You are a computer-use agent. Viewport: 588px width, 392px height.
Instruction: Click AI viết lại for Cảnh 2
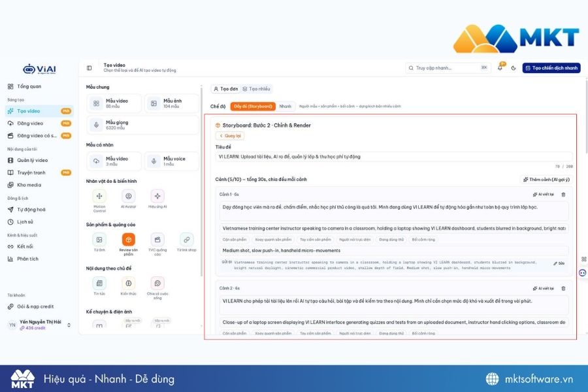pyautogui.click(x=544, y=289)
